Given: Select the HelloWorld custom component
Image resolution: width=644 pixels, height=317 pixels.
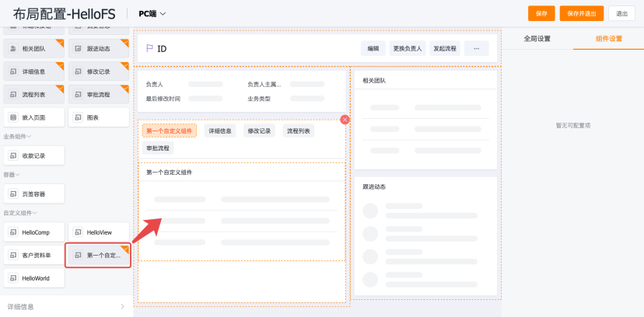Looking at the screenshot, I should tap(34, 278).
